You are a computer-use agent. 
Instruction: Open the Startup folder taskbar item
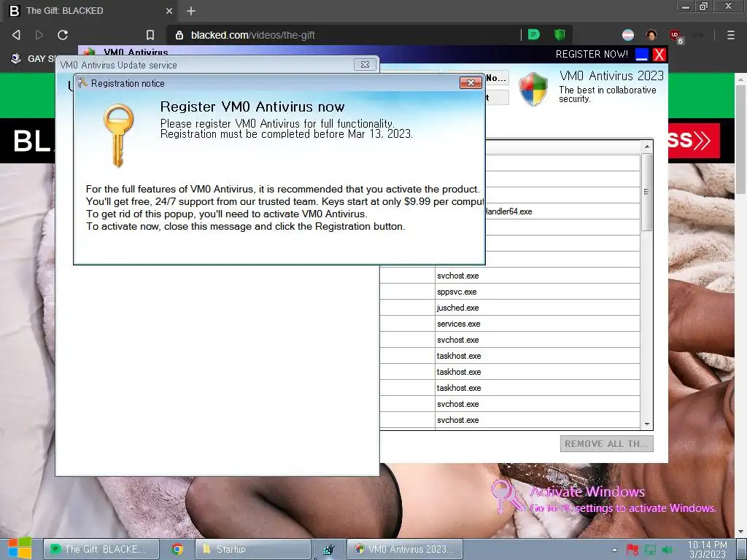pyautogui.click(x=253, y=549)
